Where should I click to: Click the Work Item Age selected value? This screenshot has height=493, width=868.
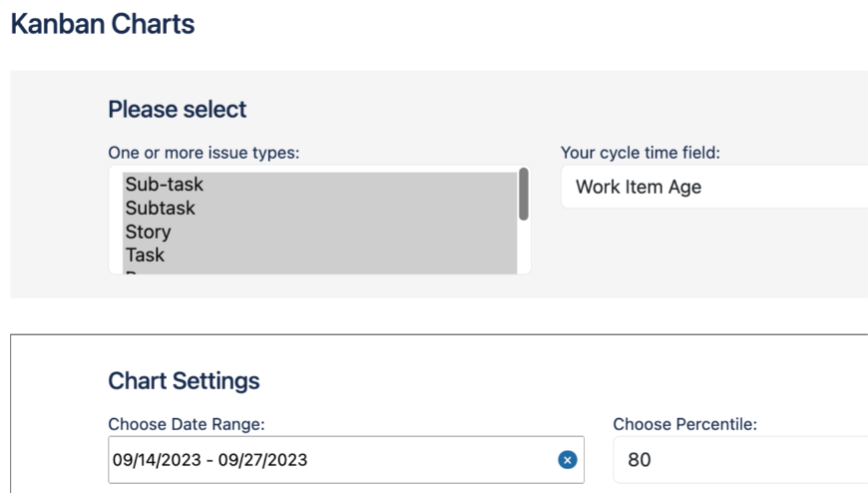[x=639, y=187]
